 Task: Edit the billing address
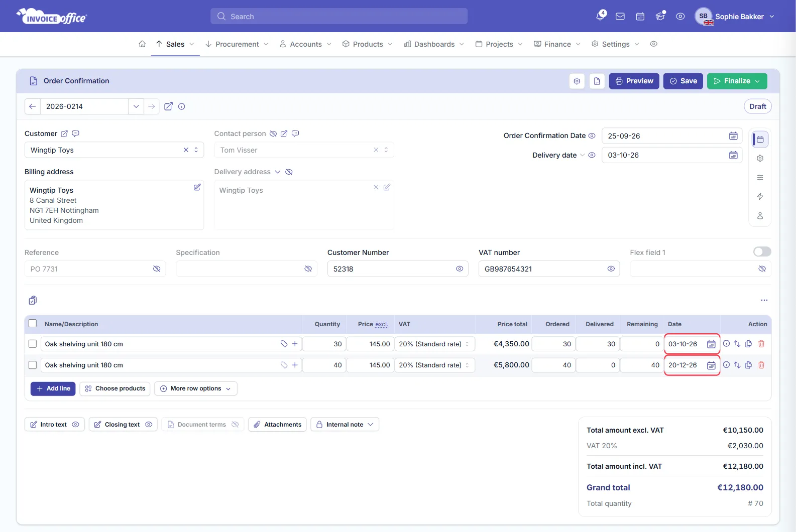197,187
